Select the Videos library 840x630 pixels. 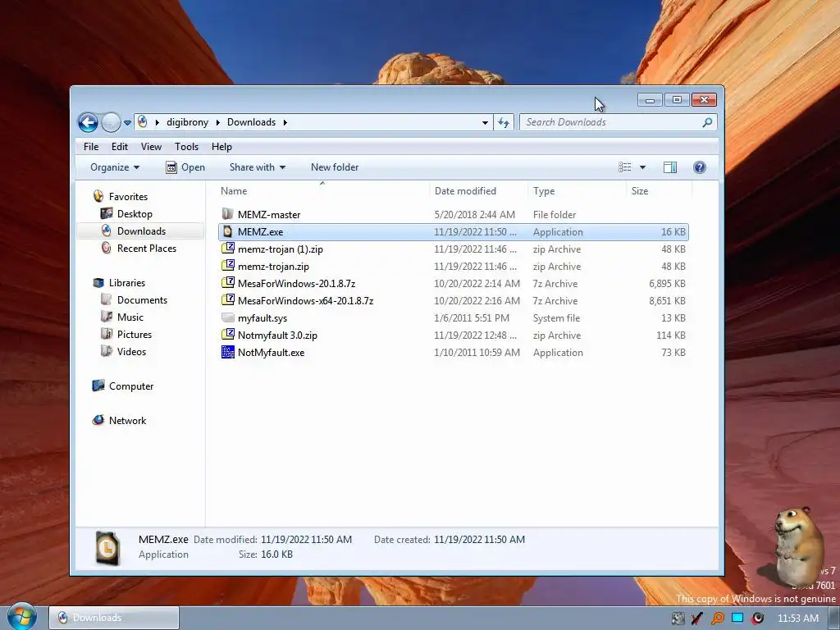coord(131,351)
